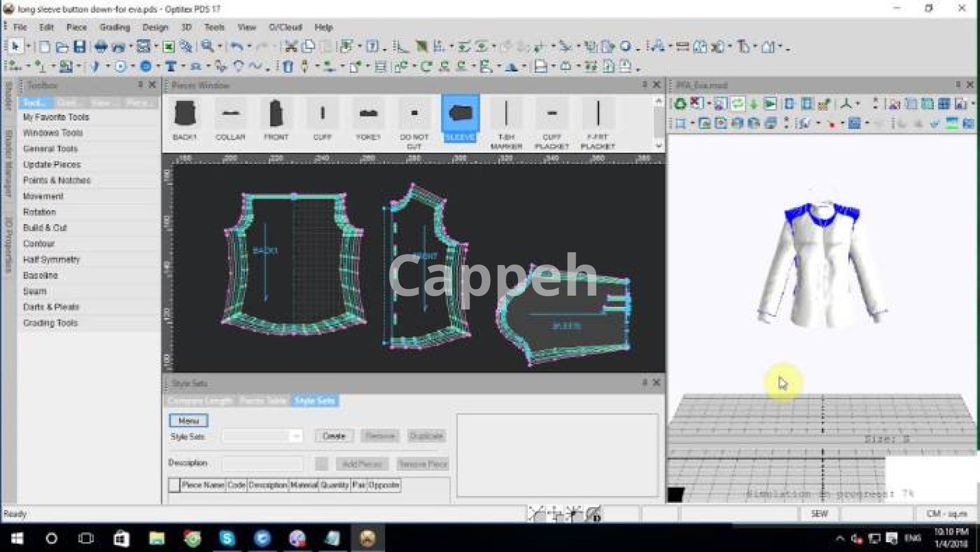Click the Open file folder icon
Viewport: 980px width, 552px height.
62,47
